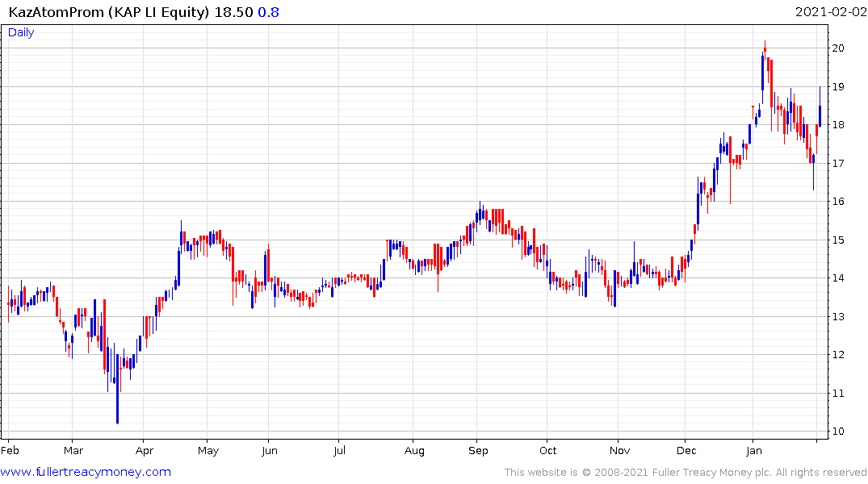This screenshot has width=868, height=484.
Task: Click the Mar month axis label
Action: pyautogui.click(x=73, y=450)
